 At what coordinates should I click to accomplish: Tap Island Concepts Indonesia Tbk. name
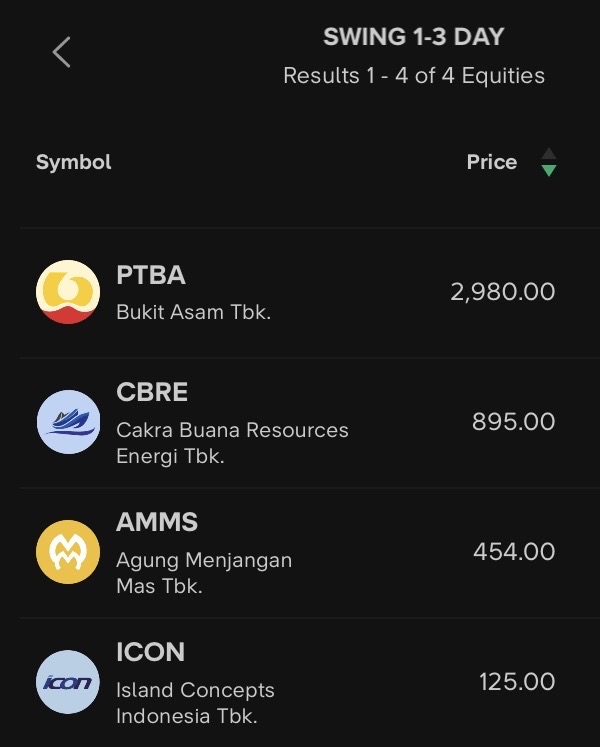195,703
